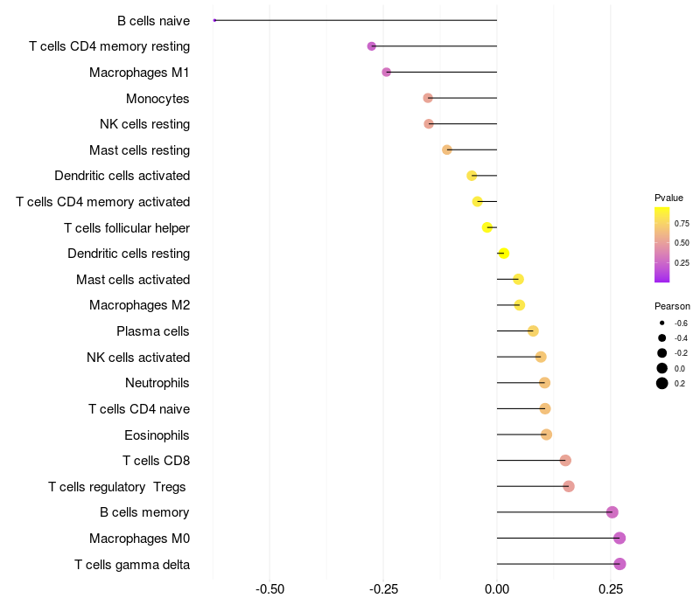
Task: Select the T cells CD8 dot
Action: [565, 461]
